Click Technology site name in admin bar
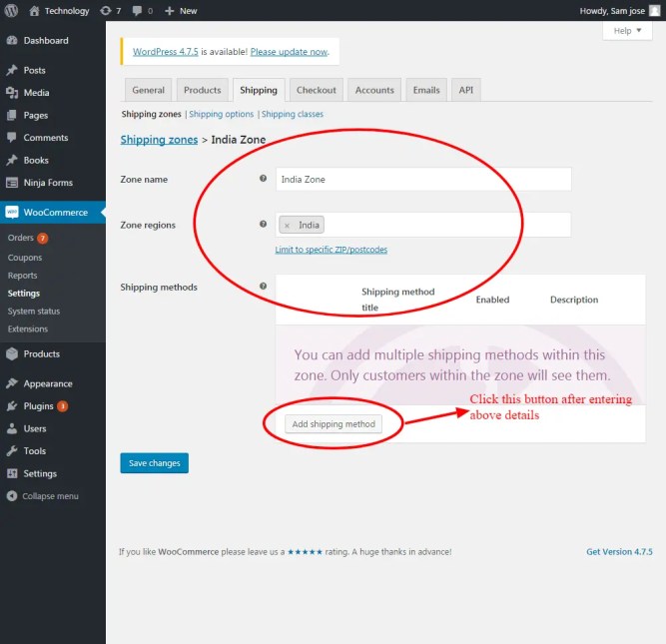Image resolution: width=666 pixels, height=644 pixels. pyautogui.click(x=67, y=11)
